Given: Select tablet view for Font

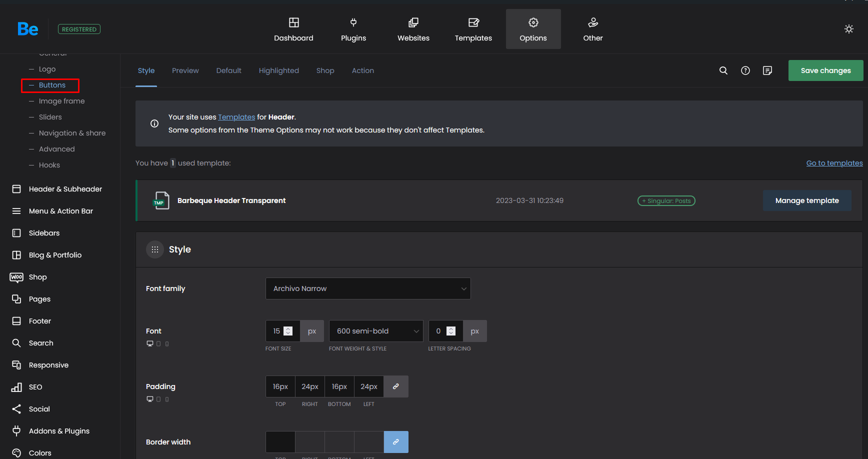Looking at the screenshot, I should (158, 343).
